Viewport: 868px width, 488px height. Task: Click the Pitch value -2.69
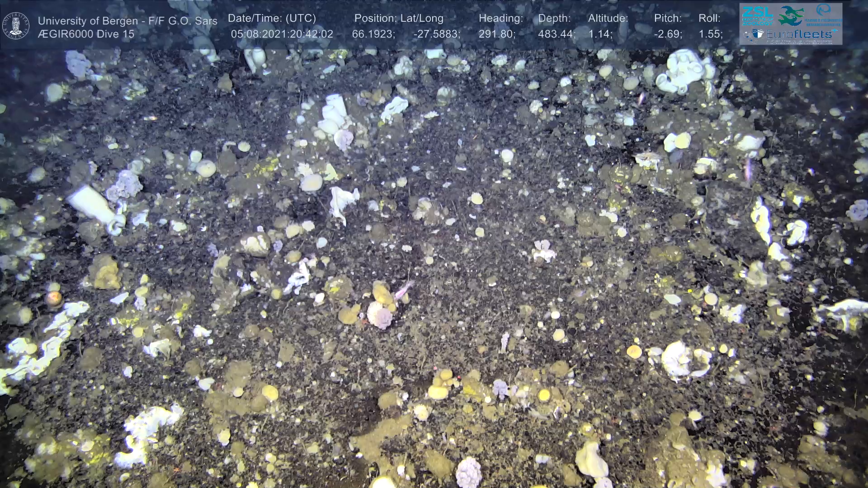[668, 34]
